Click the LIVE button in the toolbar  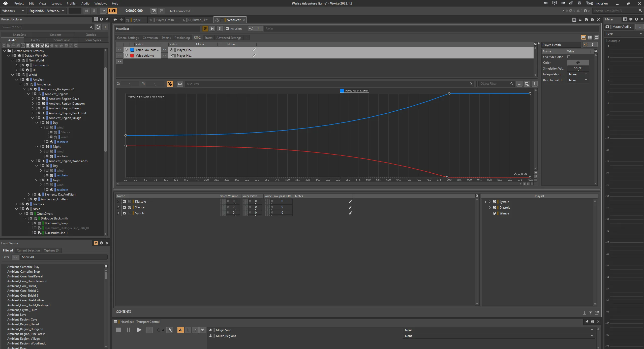(112, 11)
